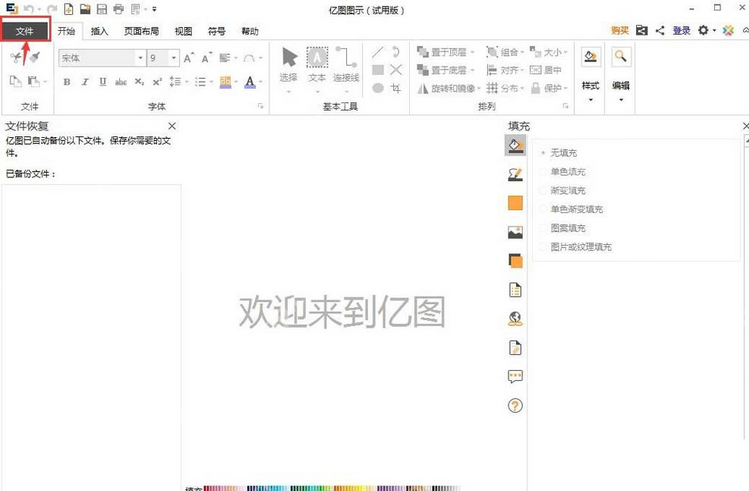Select the 连接线 connector tool
This screenshot has height=491, width=749.
[x=346, y=64]
